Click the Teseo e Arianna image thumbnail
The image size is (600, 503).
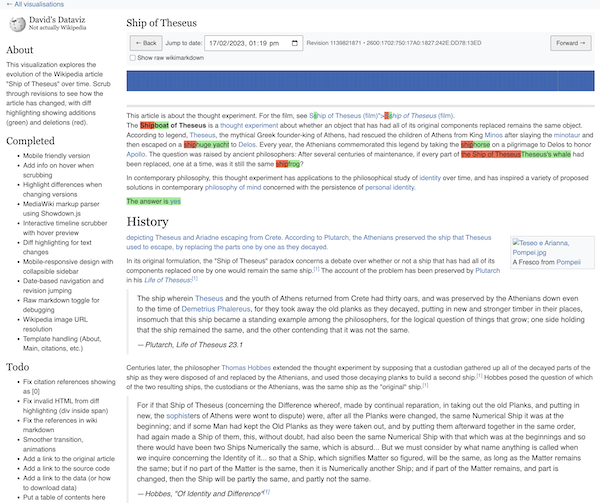541,247
